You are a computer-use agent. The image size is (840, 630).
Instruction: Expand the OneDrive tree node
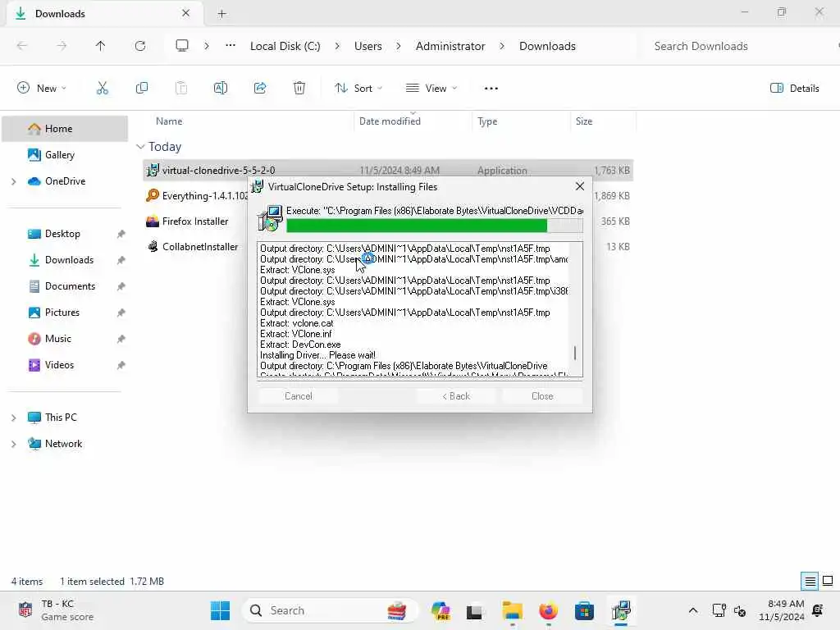13,181
